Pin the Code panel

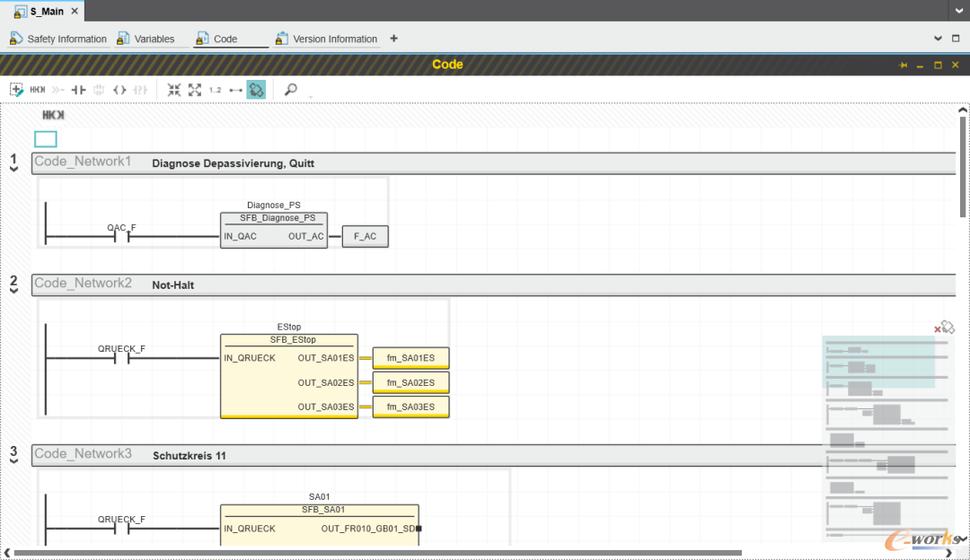point(904,65)
